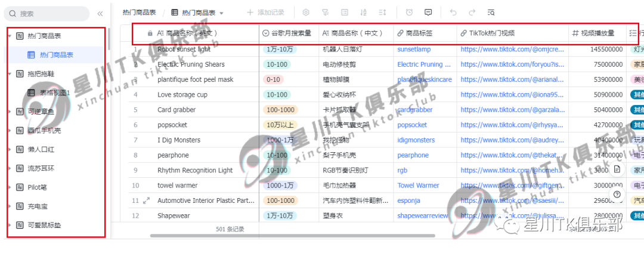Click the datasheet icon beside 拖把拖鞋
Image resolution: width=644 pixels, height=253 pixels.
(19, 74)
